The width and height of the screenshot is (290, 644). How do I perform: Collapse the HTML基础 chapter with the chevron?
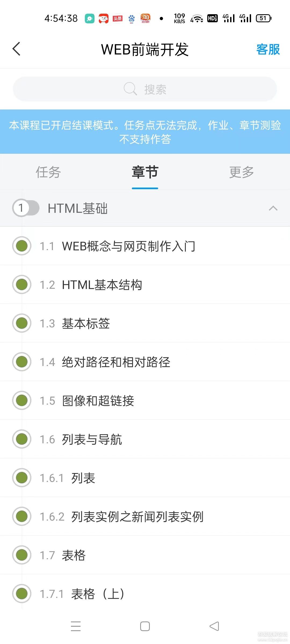273,208
